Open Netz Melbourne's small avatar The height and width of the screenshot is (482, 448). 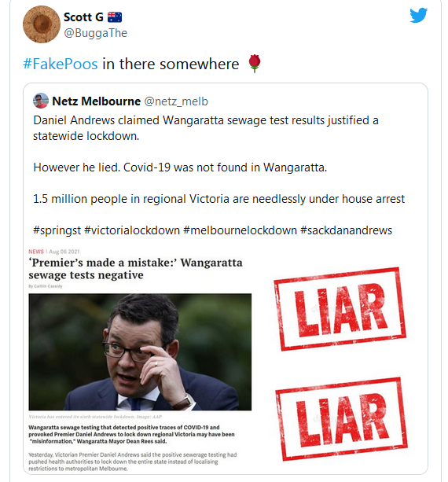(x=41, y=101)
